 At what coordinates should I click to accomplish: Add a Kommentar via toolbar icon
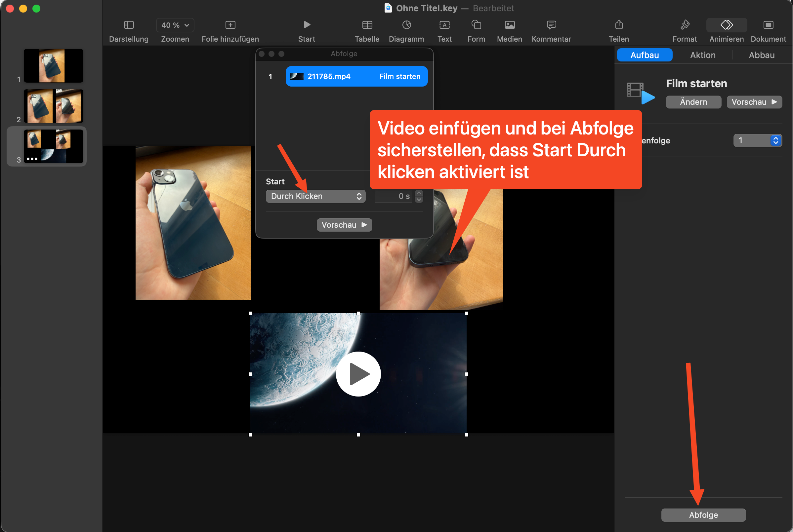point(551,25)
